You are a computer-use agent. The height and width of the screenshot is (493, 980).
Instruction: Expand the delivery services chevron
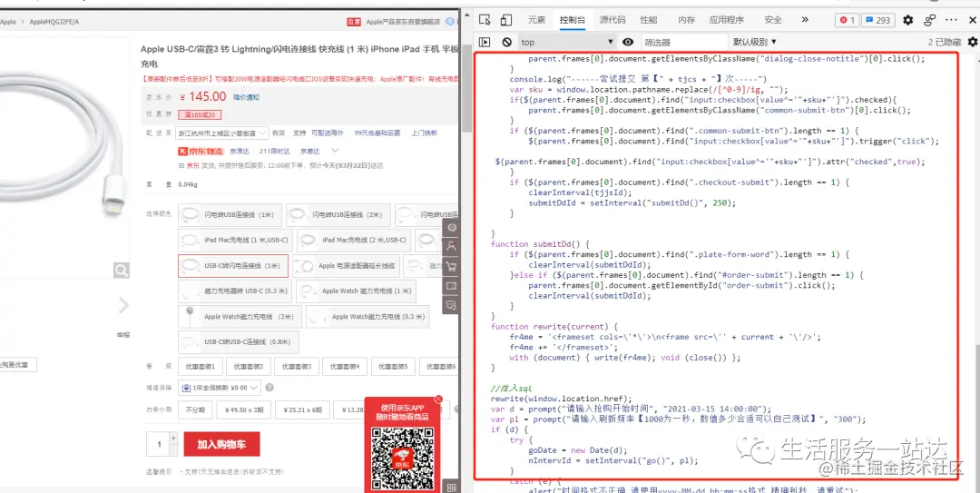[334, 152]
